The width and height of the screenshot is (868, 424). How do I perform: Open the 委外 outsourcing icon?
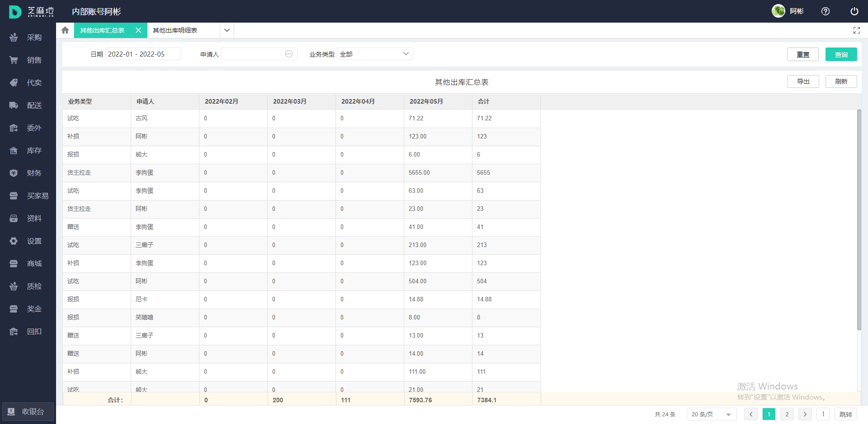tap(14, 128)
